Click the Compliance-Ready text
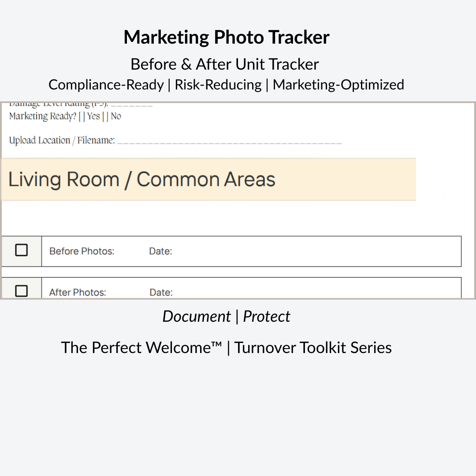Viewport: 476px width, 476px height. pyautogui.click(x=106, y=85)
